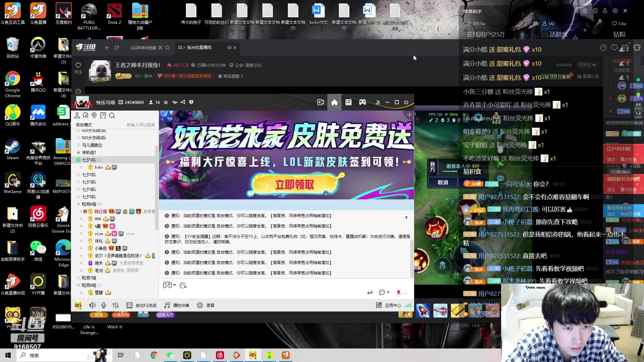
Task: Toggle the YY microphone
Action: click(104, 305)
